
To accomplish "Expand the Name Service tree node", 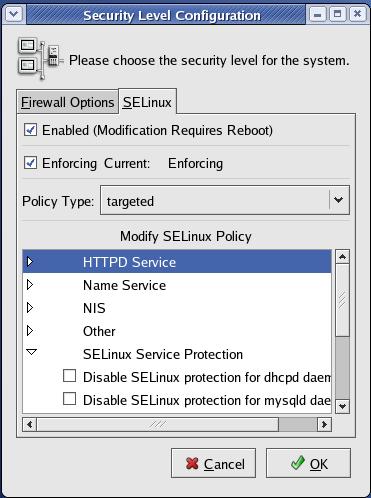I will click(x=30, y=285).
